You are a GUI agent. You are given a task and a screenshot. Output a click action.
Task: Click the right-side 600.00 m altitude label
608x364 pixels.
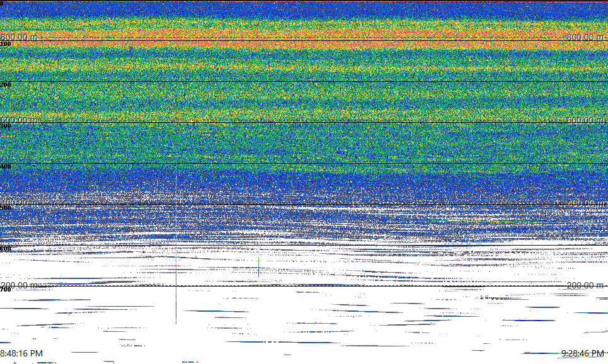(585, 120)
